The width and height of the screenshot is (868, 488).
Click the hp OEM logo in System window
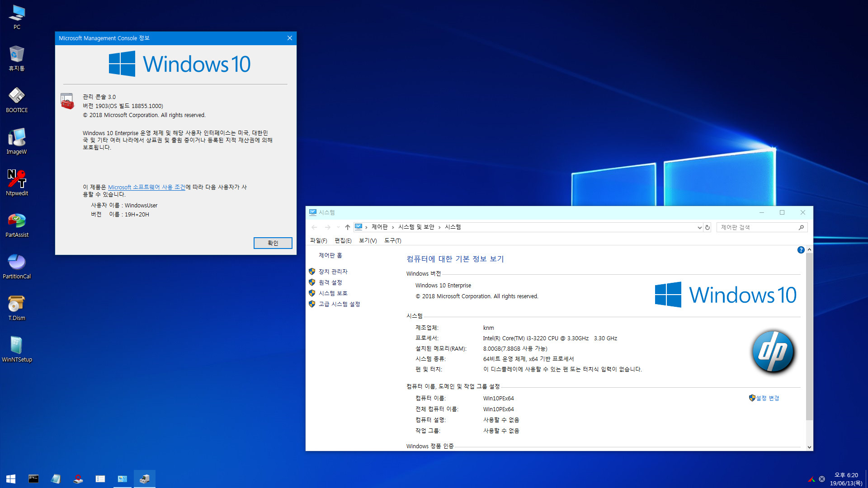773,352
